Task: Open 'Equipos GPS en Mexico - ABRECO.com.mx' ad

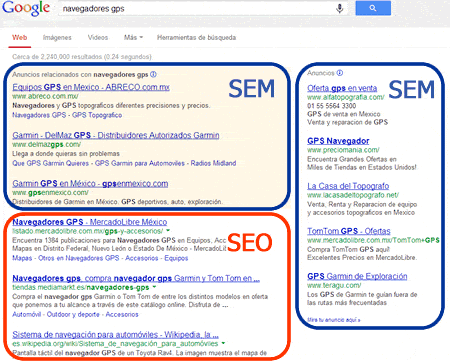Action: click(91, 87)
